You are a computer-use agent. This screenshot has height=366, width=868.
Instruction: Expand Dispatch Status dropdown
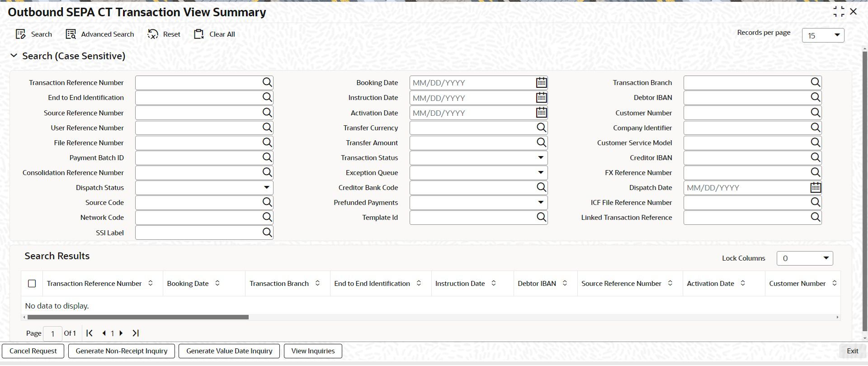pos(267,188)
